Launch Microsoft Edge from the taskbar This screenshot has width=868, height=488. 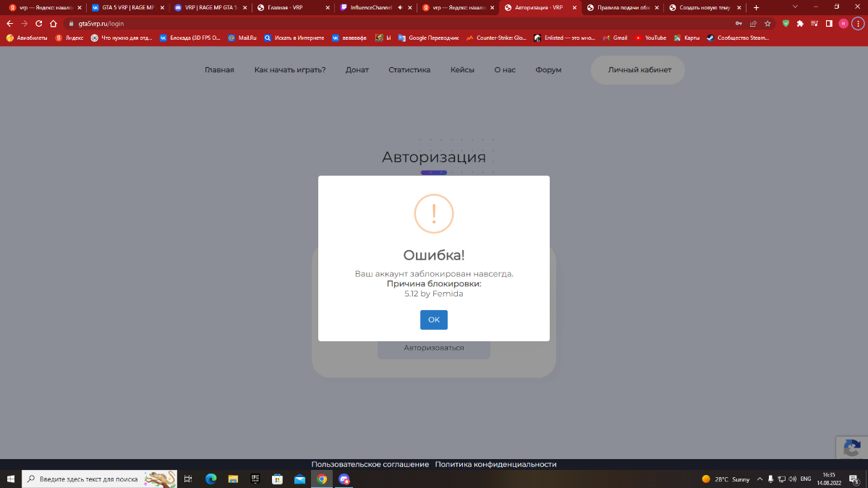click(x=211, y=479)
